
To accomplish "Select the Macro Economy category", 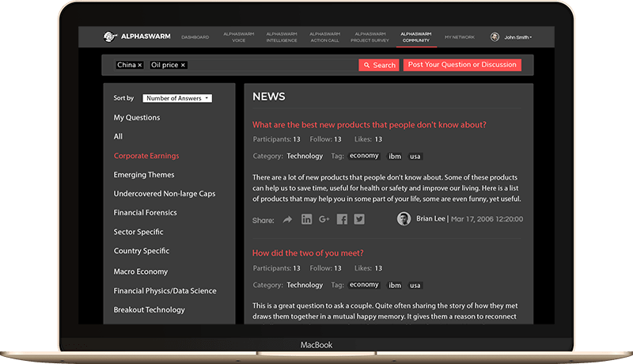I will (141, 271).
